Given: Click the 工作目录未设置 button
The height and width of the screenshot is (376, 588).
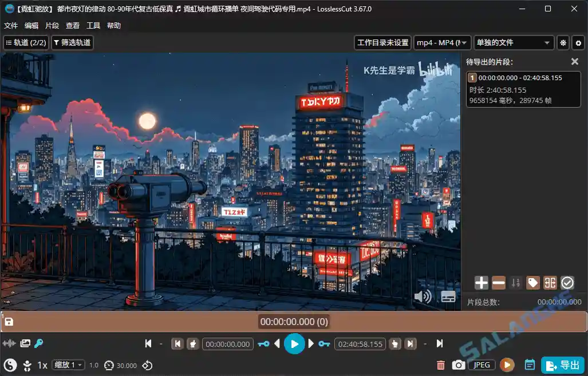Looking at the screenshot, I should 382,42.
